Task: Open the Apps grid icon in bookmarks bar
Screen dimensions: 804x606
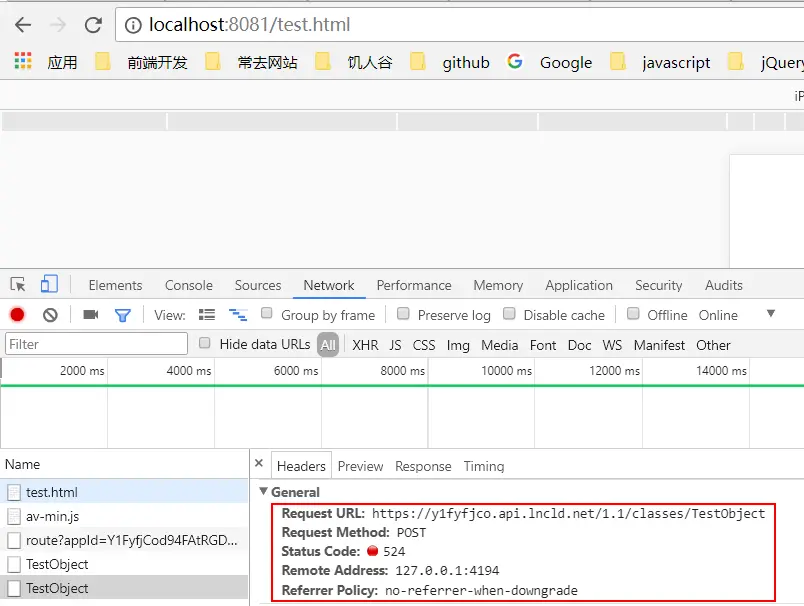Action: click(23, 62)
